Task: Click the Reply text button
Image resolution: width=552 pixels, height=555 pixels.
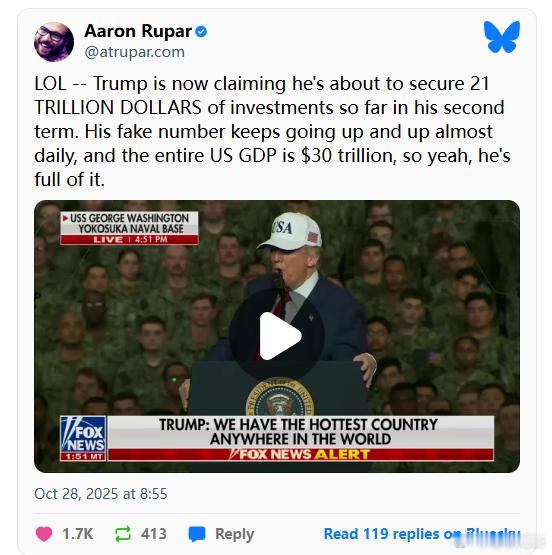Action: click(x=234, y=534)
